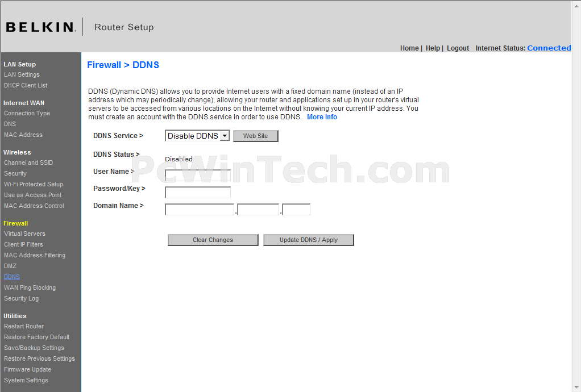Screen dimensions: 581x392
Task: Open Virtual Servers page
Action: point(25,234)
